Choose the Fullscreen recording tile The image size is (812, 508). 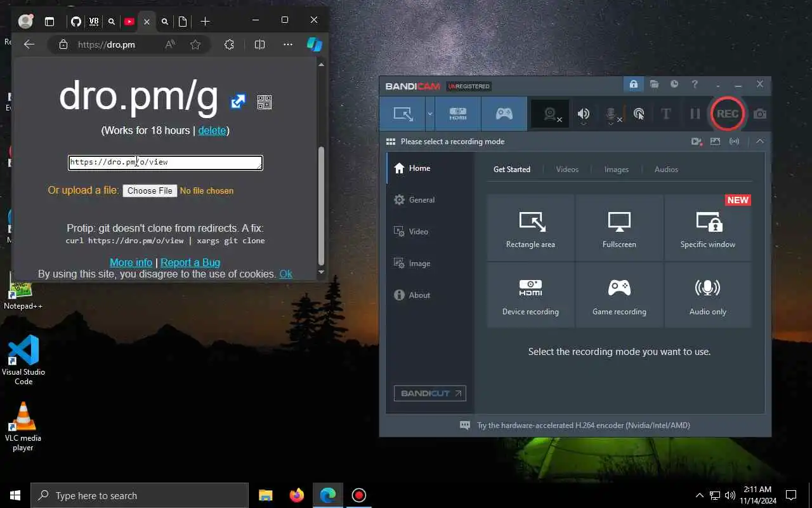click(x=619, y=227)
